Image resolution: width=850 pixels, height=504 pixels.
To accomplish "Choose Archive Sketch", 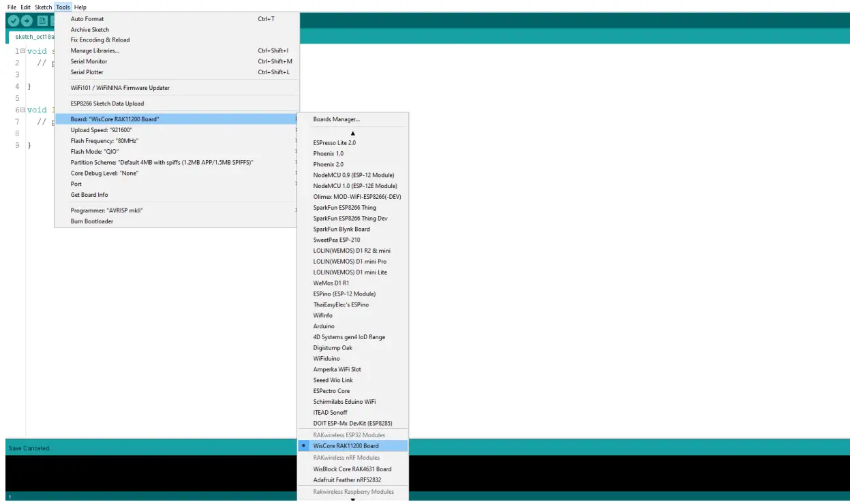I will coord(177,30).
